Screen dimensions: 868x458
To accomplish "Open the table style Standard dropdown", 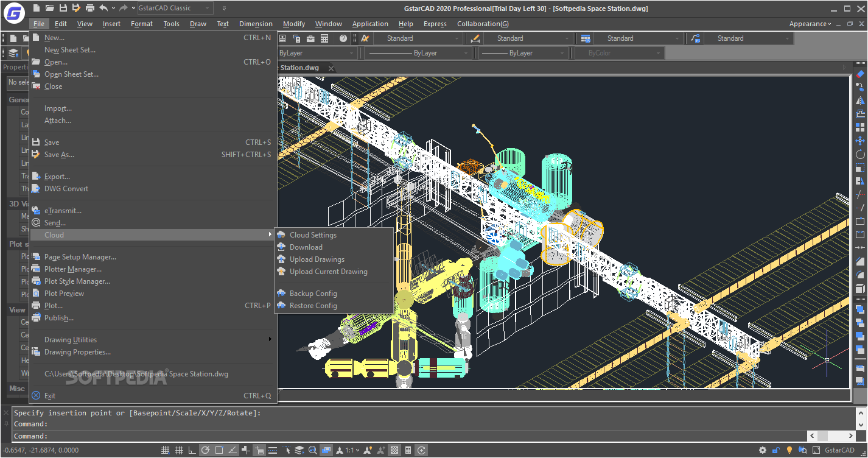I will point(639,38).
